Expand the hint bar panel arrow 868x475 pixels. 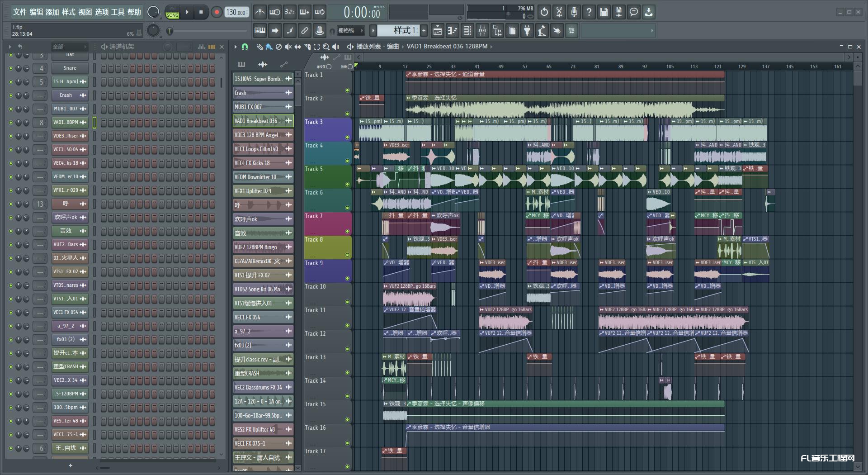click(x=652, y=31)
